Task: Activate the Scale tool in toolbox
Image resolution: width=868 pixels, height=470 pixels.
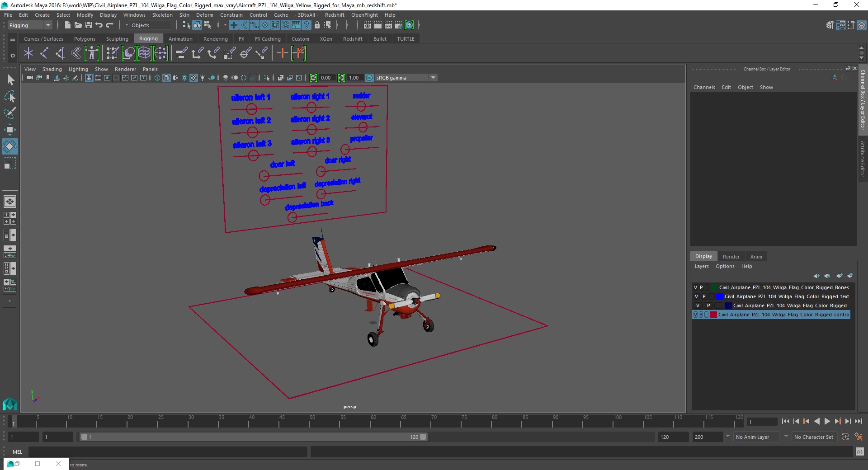Action: pyautogui.click(x=10, y=163)
